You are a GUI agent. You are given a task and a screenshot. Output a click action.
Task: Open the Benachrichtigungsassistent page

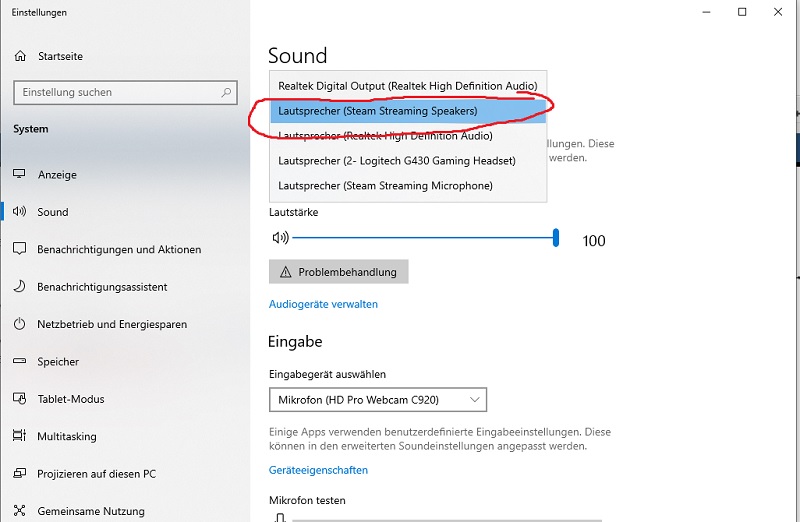point(125,287)
